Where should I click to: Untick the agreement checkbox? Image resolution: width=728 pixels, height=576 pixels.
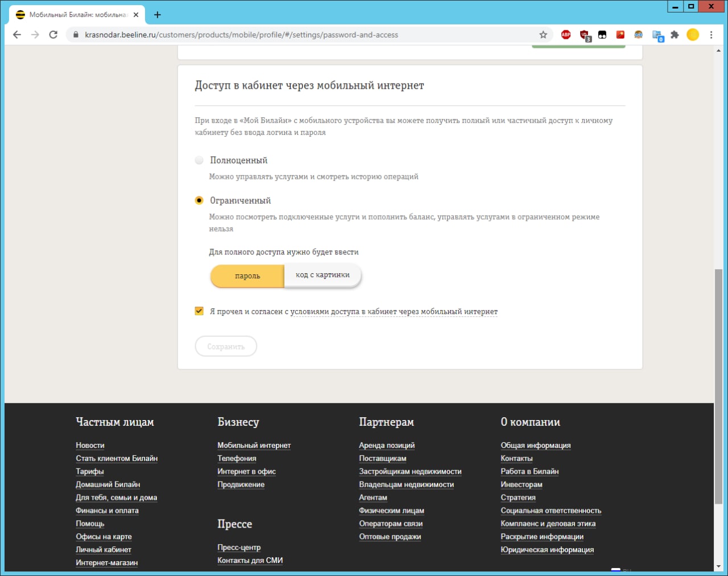point(199,311)
